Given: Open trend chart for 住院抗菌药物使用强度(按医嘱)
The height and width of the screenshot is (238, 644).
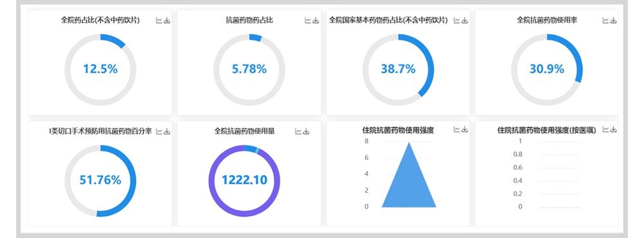Looking at the screenshot, I should coord(606,130).
